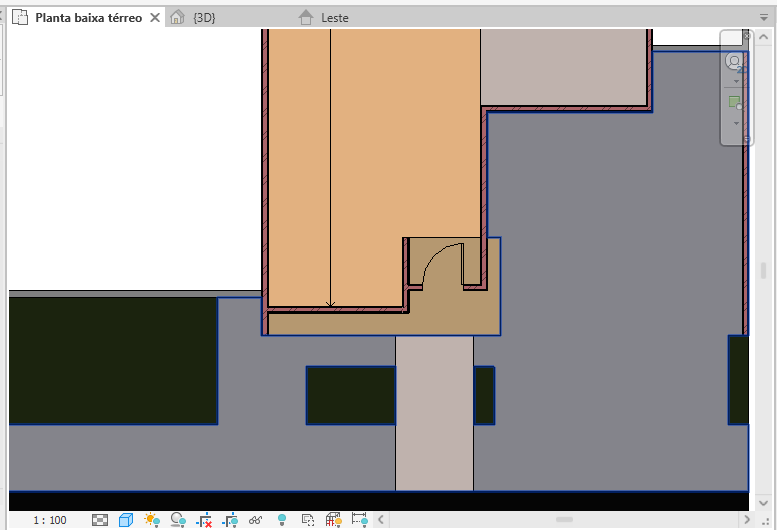Select the door swing in the plan

pyautogui.click(x=443, y=264)
